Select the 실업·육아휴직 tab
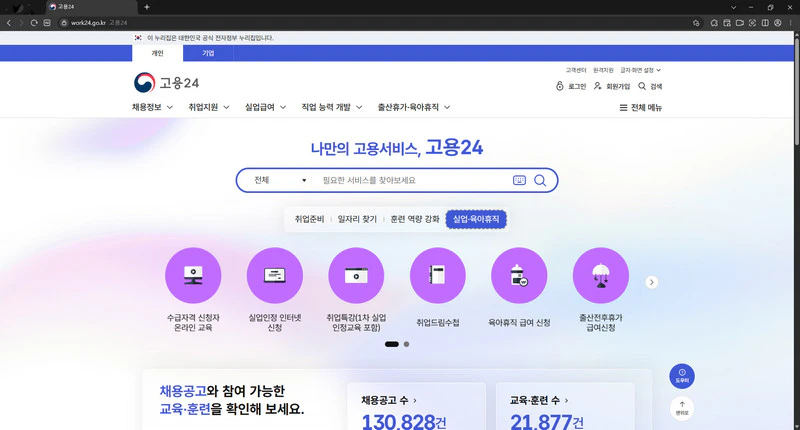800x430 pixels. point(476,219)
